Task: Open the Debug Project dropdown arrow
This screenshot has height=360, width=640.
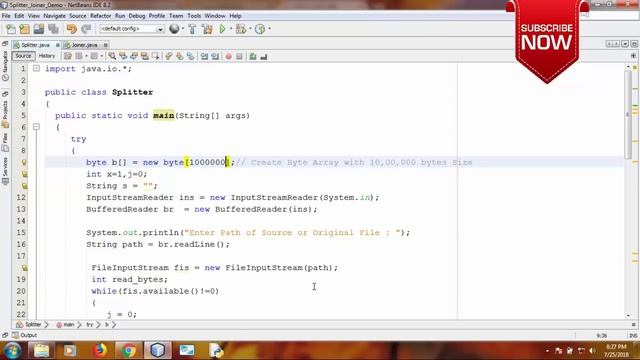Action: point(250,29)
